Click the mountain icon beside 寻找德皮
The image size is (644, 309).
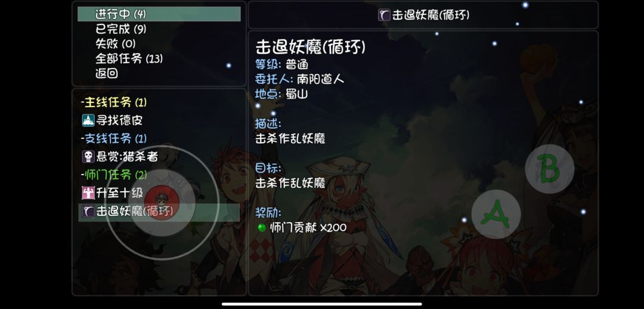tap(88, 120)
